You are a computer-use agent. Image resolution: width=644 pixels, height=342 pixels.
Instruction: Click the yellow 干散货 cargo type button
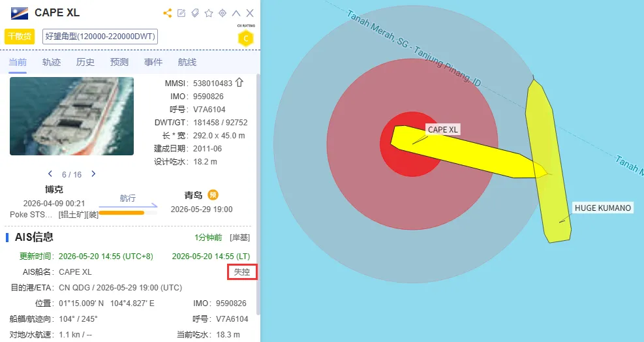tap(20, 37)
